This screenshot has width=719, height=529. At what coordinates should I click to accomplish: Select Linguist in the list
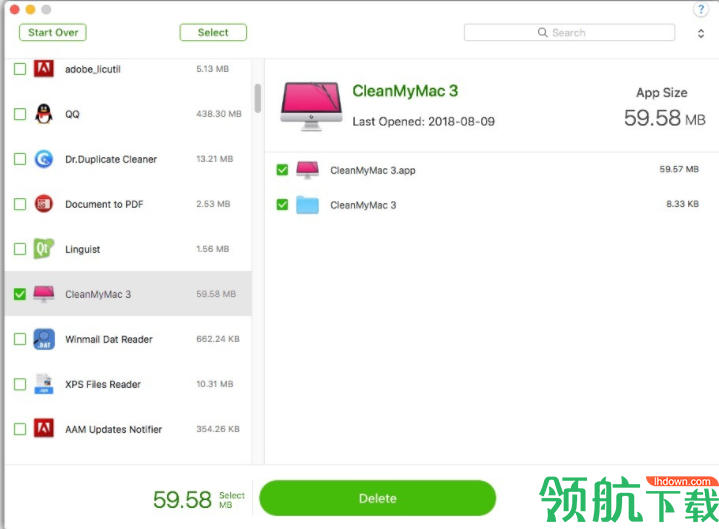pyautogui.click(x=83, y=249)
